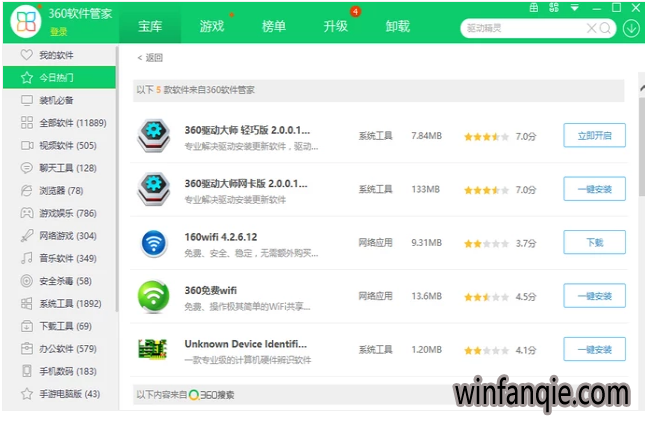The height and width of the screenshot is (424, 645).
Task: Open the 登录 login link
Action: click(x=58, y=32)
